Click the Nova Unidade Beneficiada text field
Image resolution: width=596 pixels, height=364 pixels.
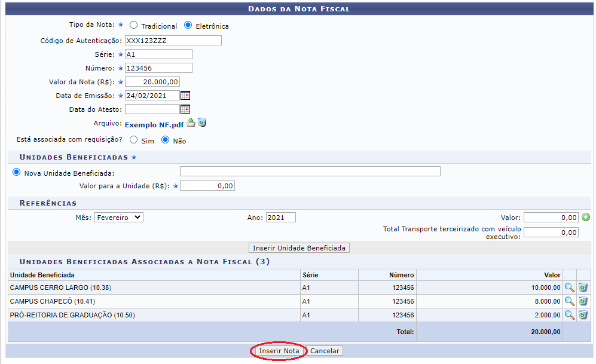(x=310, y=172)
